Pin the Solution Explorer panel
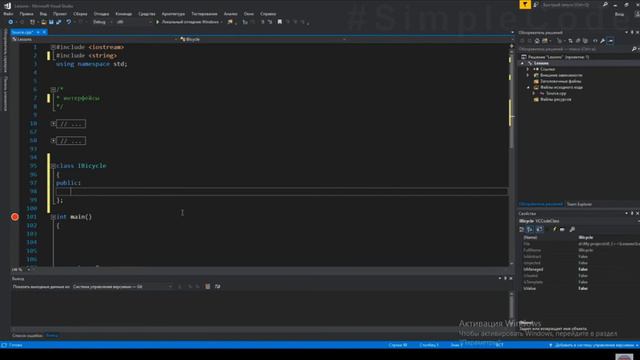The width and height of the screenshot is (640, 360). click(x=632, y=33)
